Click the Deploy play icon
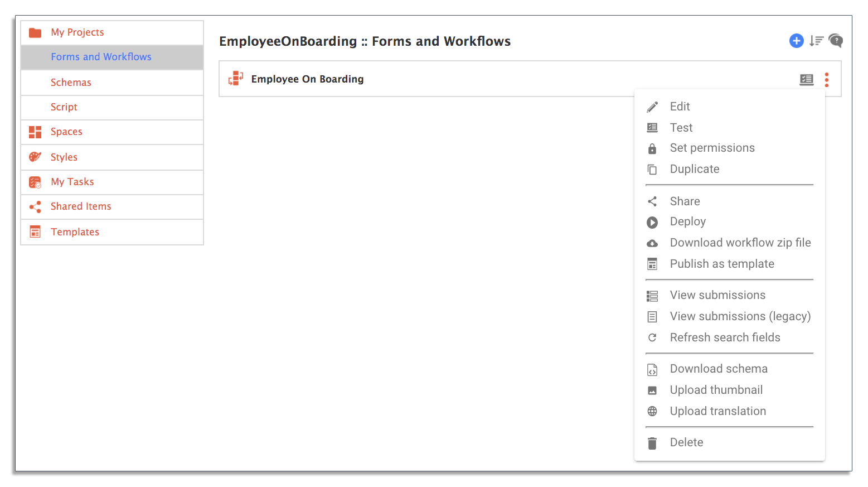 tap(652, 222)
